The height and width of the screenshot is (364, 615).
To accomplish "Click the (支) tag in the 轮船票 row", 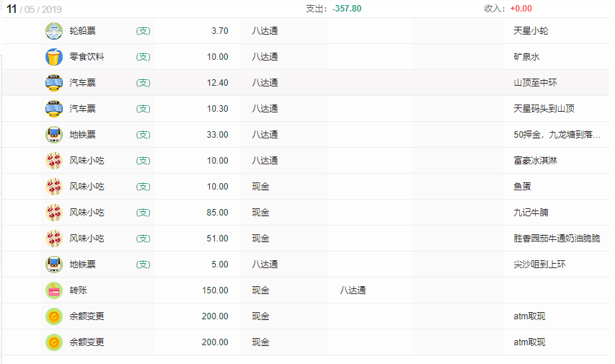I will click(x=143, y=31).
